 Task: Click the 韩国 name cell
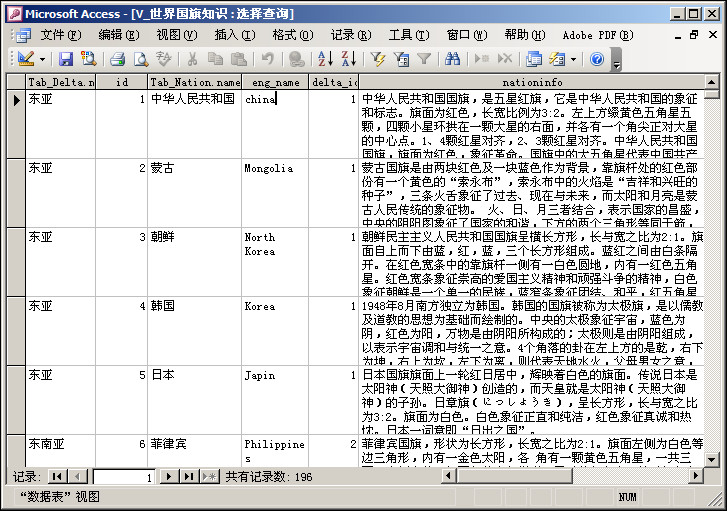click(x=195, y=331)
